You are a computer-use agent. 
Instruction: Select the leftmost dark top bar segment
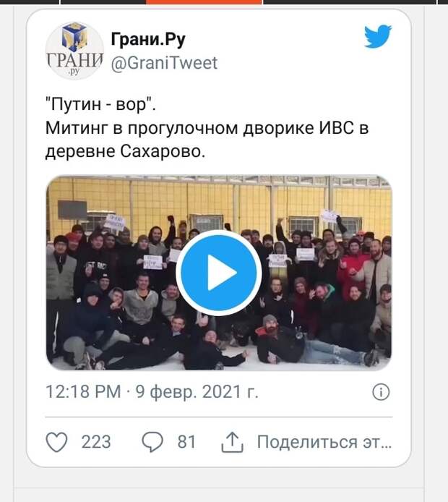point(30,2)
